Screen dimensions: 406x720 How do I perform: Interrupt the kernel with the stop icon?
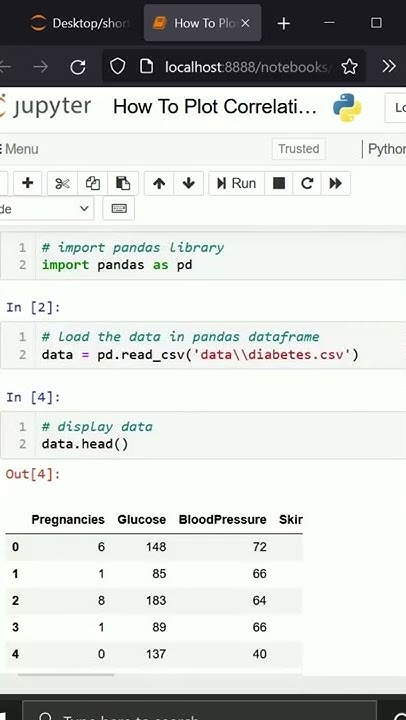pos(279,184)
